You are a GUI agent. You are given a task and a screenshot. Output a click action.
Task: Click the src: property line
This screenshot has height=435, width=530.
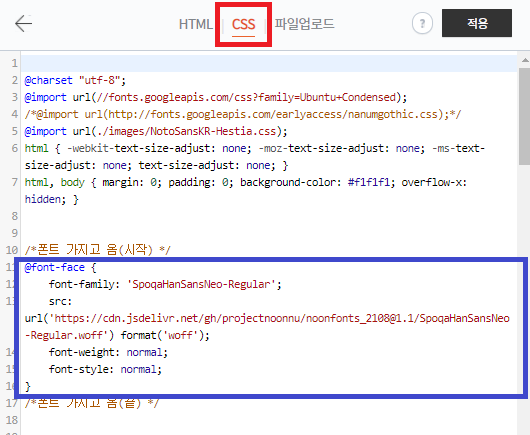click(60, 301)
